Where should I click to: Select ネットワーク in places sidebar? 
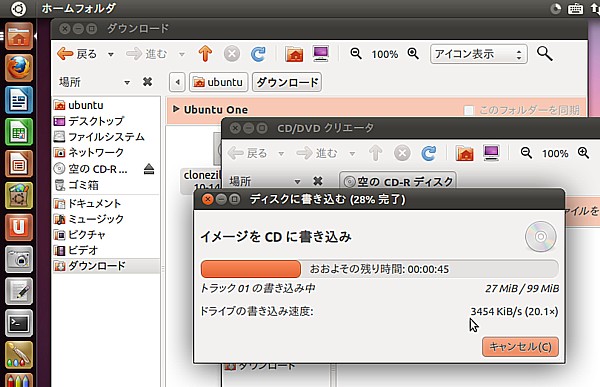(x=106, y=152)
